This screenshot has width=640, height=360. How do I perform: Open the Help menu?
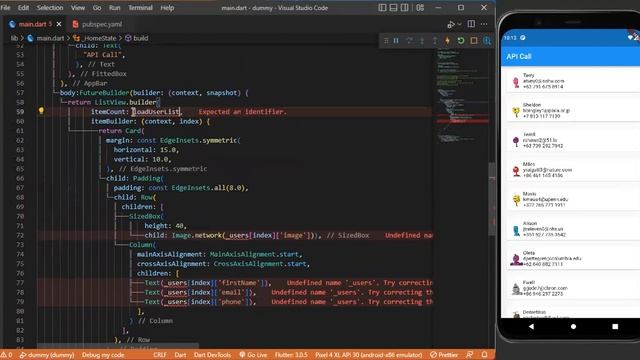tap(167, 8)
